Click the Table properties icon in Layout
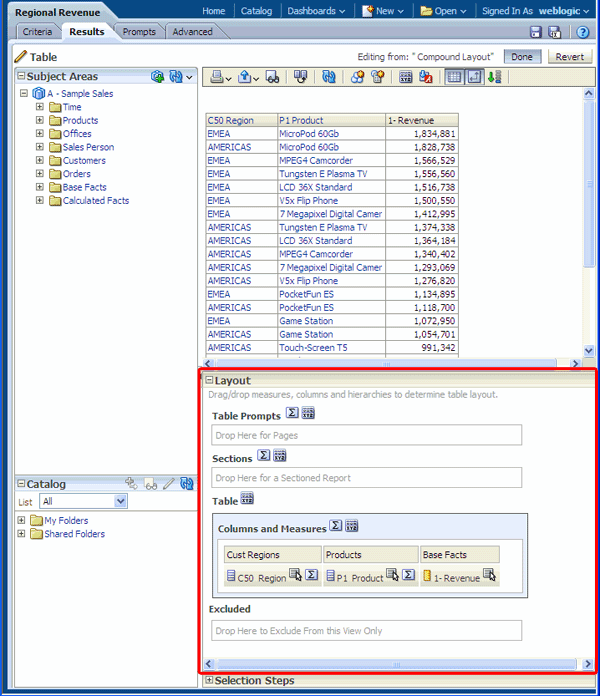 click(247, 498)
